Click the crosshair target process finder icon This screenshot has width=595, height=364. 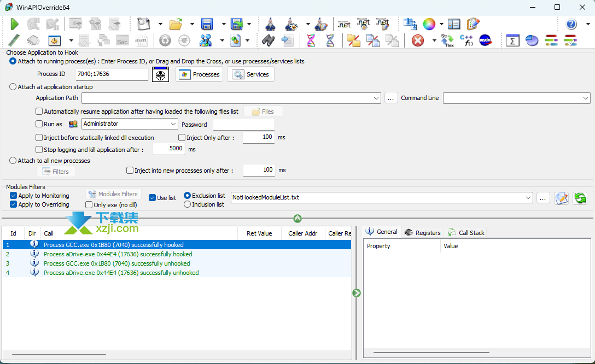tap(161, 74)
